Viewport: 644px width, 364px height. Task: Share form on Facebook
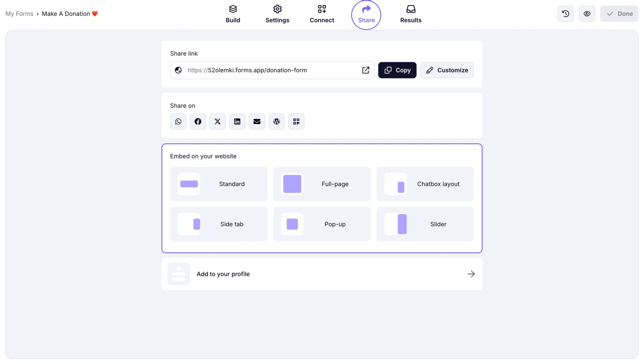198,121
